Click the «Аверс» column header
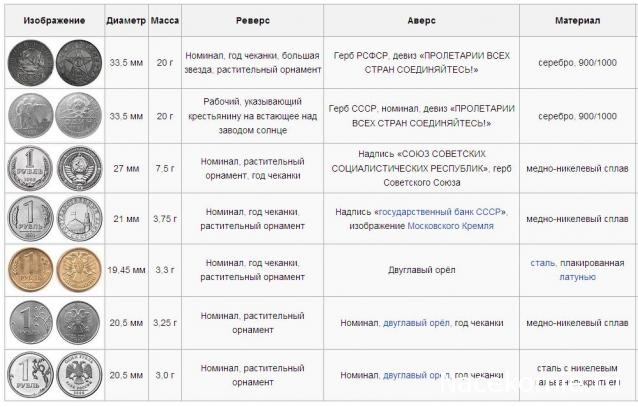The image size is (638, 407). click(422, 20)
